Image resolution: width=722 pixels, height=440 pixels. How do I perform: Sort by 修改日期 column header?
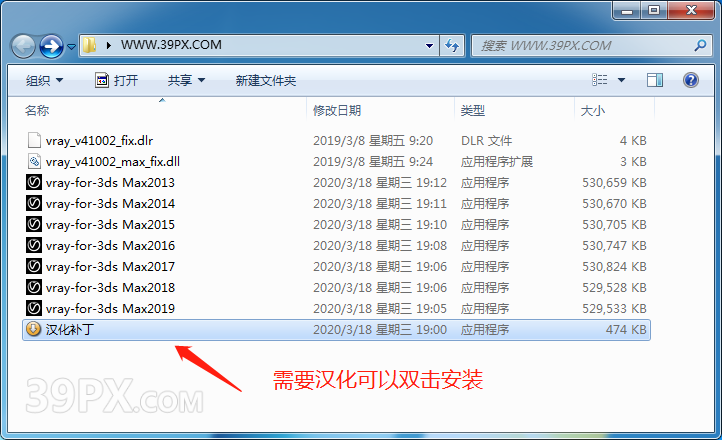tap(337, 110)
